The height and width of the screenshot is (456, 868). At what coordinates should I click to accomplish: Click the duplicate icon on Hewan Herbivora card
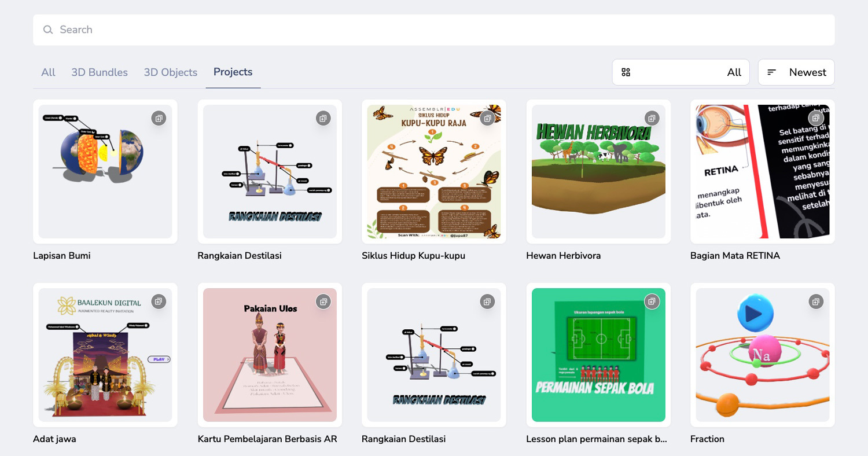[652, 118]
